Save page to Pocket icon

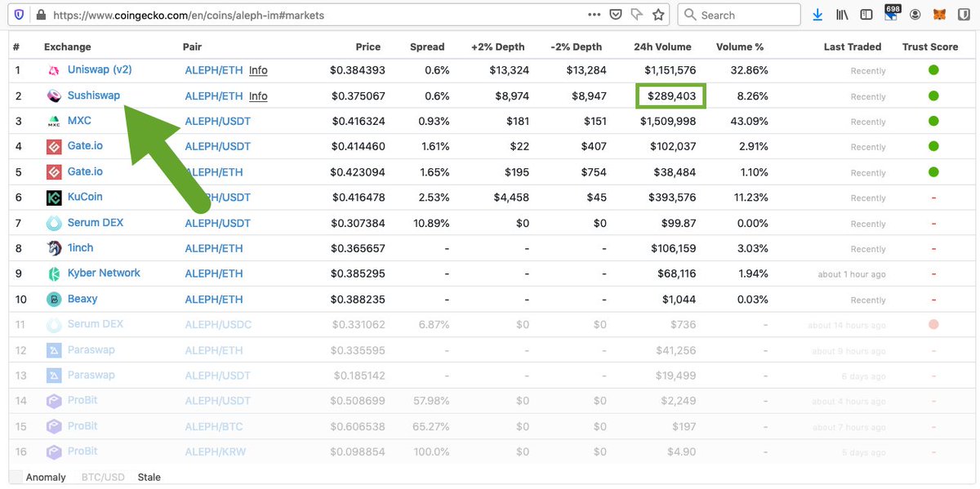tap(617, 15)
